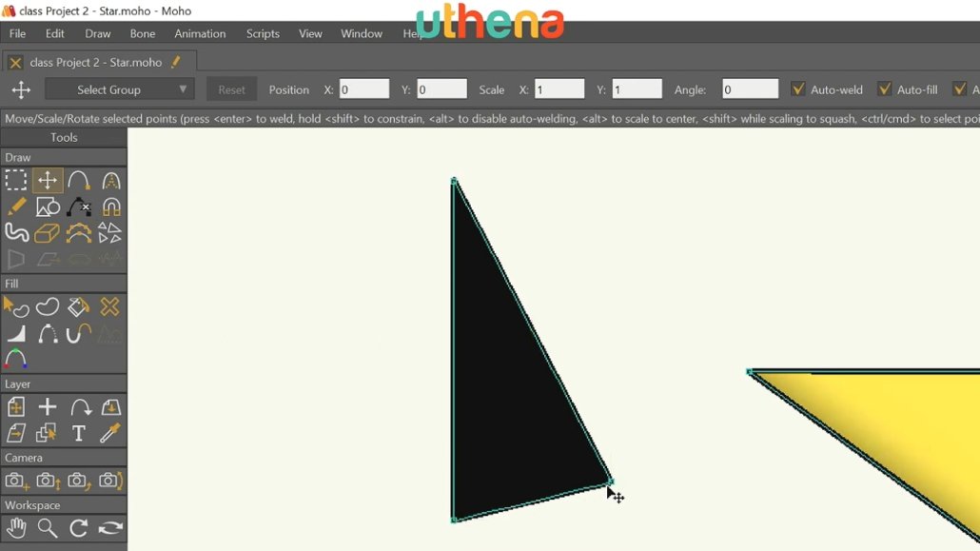Click the Angle input field

click(750, 89)
